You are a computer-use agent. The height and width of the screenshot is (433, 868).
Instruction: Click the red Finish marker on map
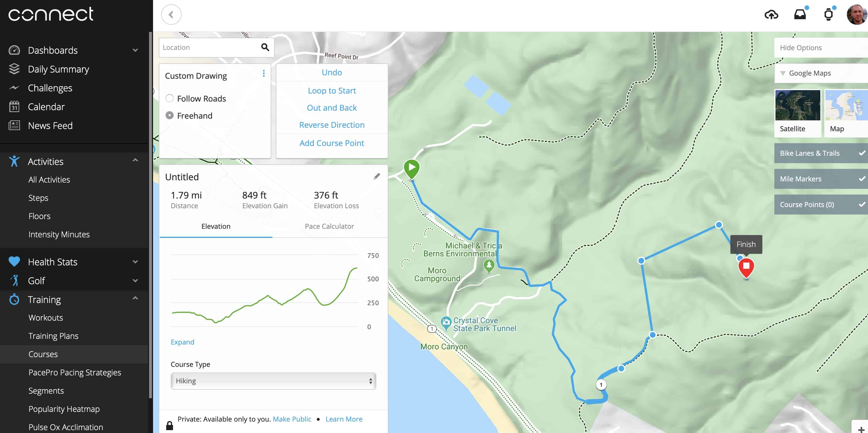(x=746, y=267)
